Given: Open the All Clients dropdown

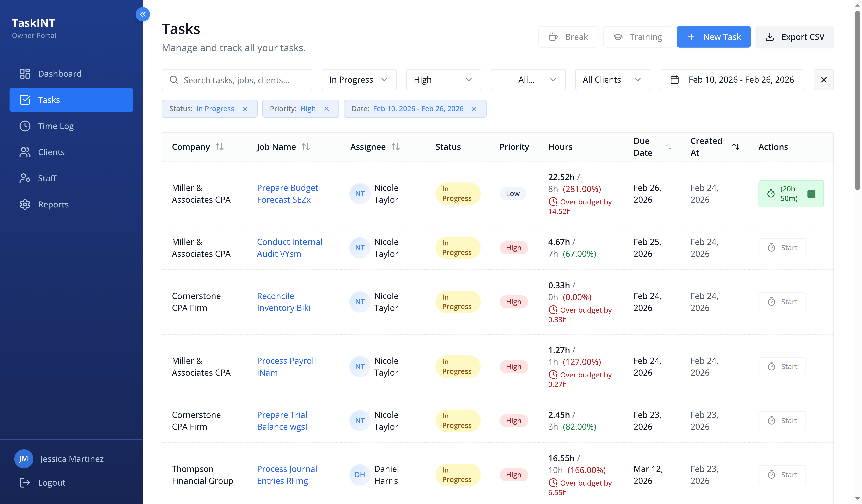Looking at the screenshot, I should coord(612,80).
